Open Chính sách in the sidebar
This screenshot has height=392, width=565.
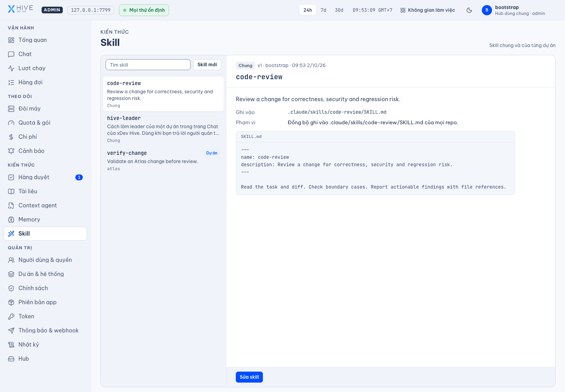point(45,288)
